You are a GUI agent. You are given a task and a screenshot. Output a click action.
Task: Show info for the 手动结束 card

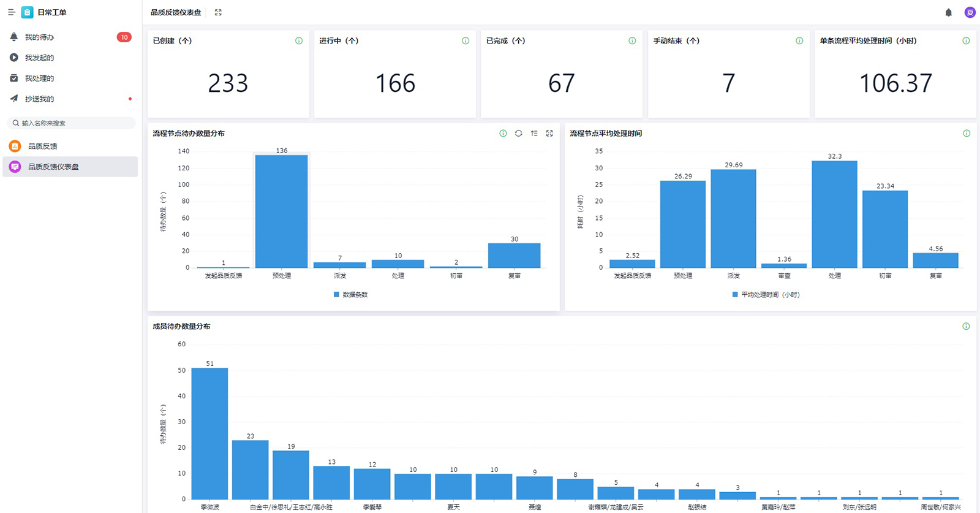tap(799, 41)
